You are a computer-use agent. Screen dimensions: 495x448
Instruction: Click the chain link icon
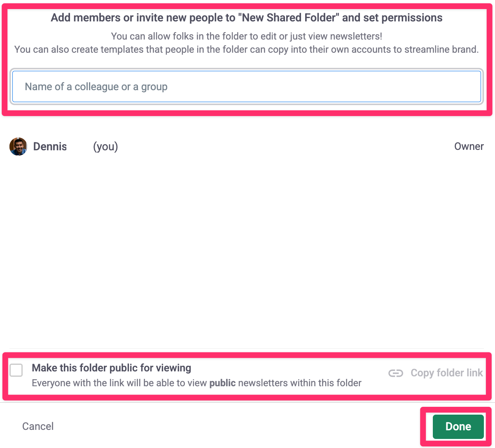[395, 373]
